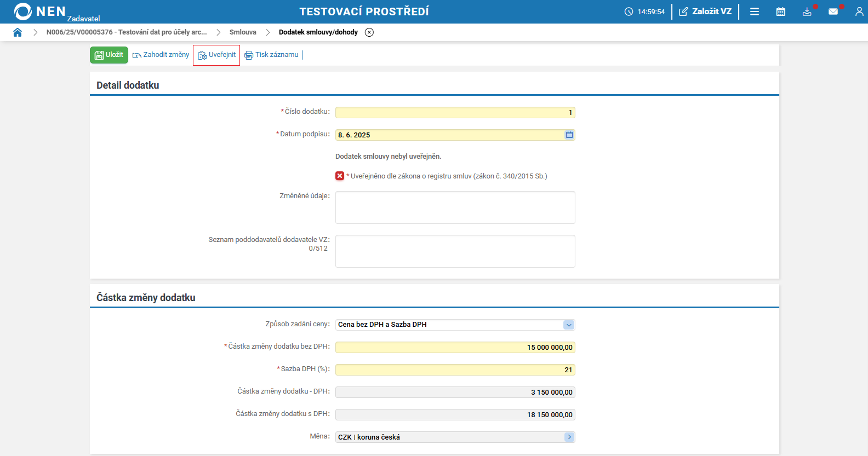Publish the addendum with Uveřejnit
Viewport: 868px width, 456px height.
216,55
